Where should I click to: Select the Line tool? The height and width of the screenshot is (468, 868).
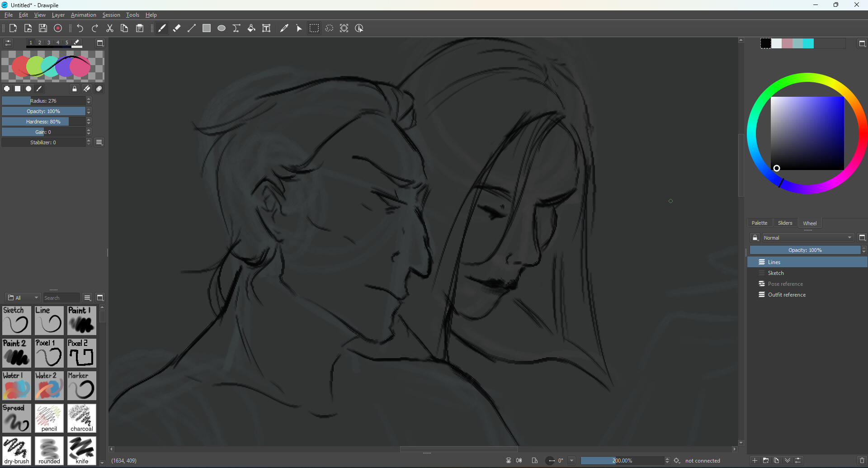pyautogui.click(x=191, y=28)
